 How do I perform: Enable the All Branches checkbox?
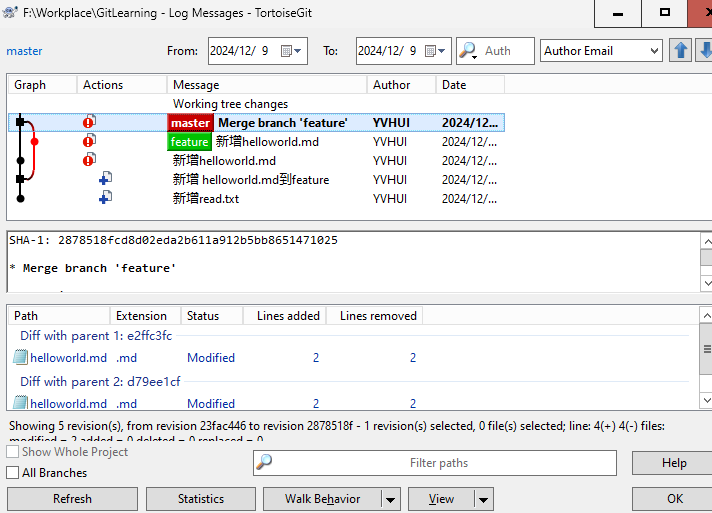pos(13,473)
